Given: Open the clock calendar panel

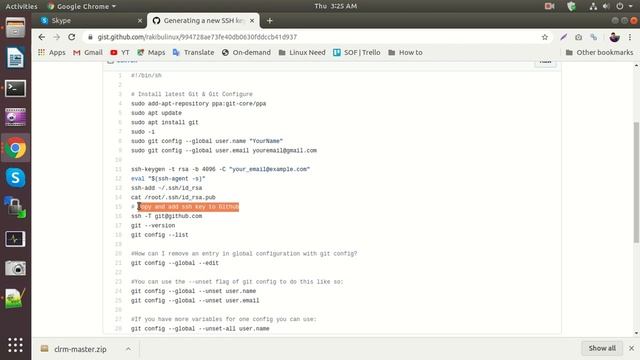Looking at the screenshot, I should pyautogui.click(x=336, y=6).
